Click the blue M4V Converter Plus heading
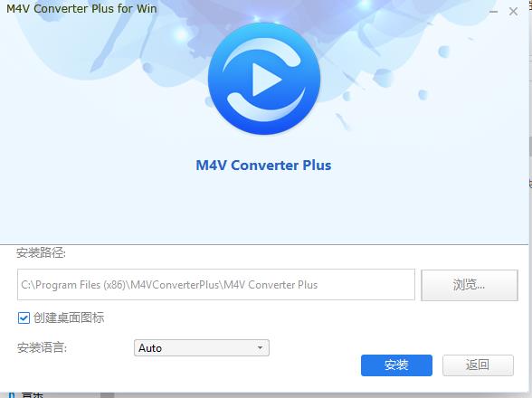532x398 pixels. pos(263,166)
